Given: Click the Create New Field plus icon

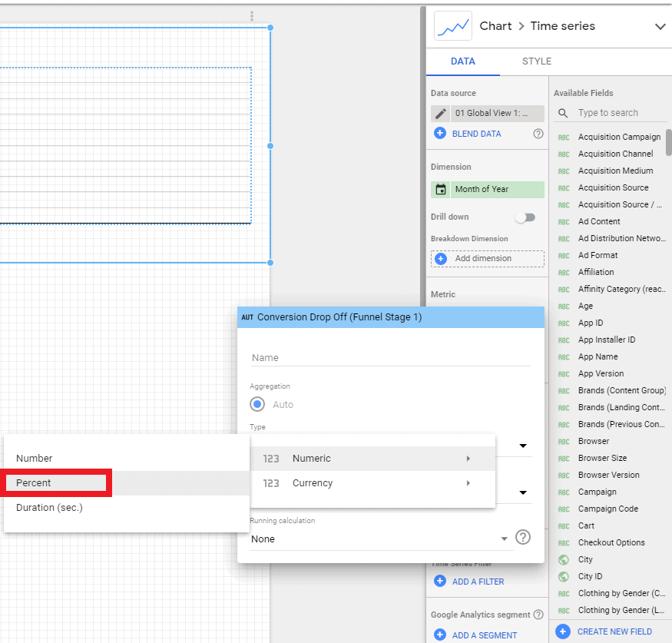Looking at the screenshot, I should click(x=563, y=631).
